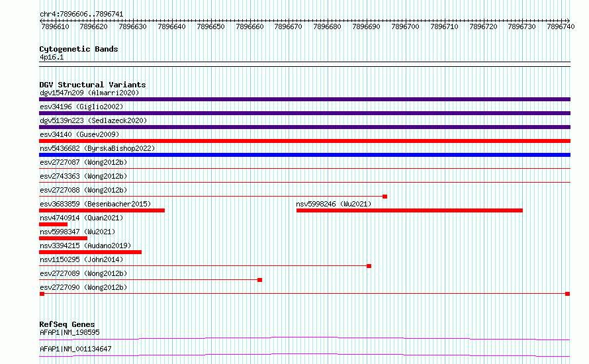Viewport: 589px width, 364px height.
Task: Click the thin red line under esv2743363
Action: point(304,183)
